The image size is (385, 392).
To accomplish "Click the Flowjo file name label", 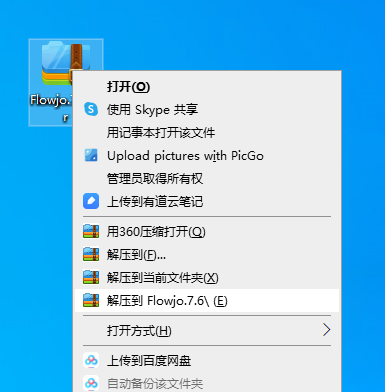I will pos(51,107).
